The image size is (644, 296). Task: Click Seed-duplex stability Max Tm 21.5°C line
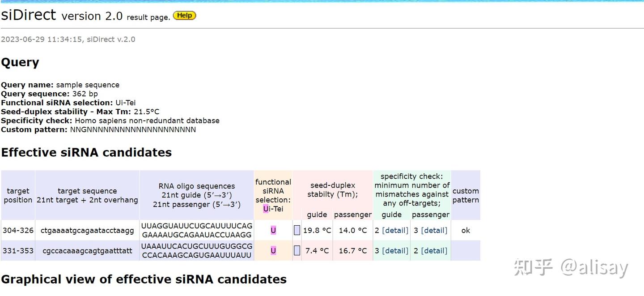click(x=80, y=112)
